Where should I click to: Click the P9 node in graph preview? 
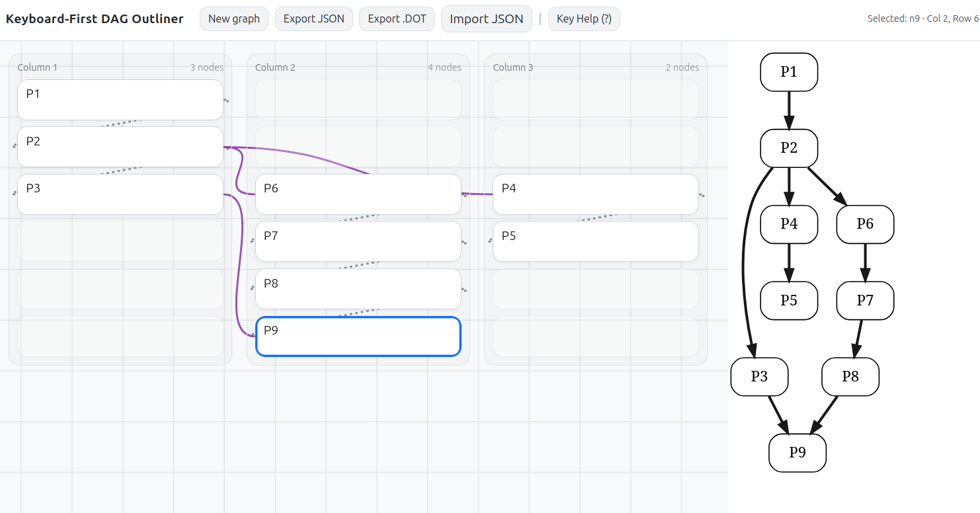(x=797, y=453)
